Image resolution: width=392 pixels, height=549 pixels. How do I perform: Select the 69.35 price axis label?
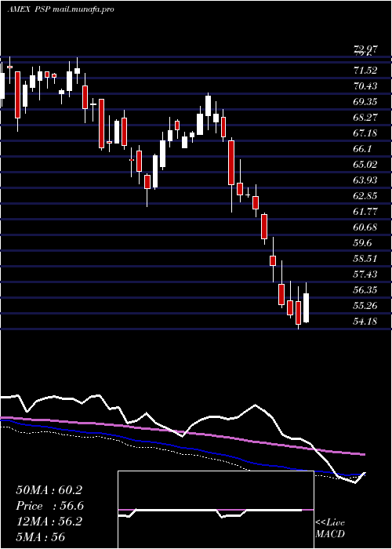click(x=365, y=102)
